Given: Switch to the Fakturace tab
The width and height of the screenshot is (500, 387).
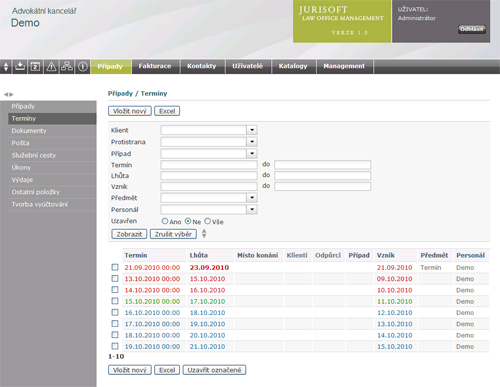Looking at the screenshot, I should tap(155, 66).
